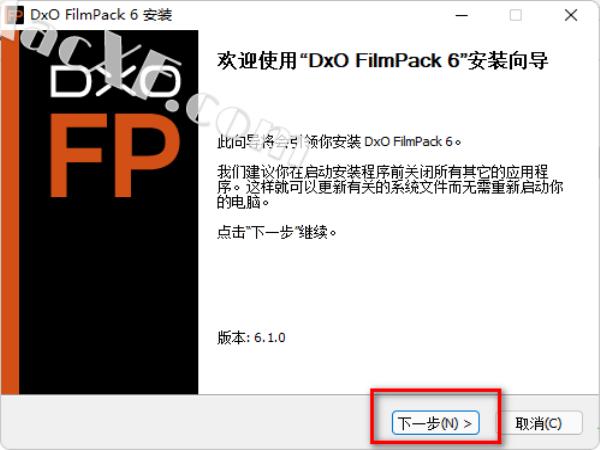Click the white DxO logo in the sidebar
The image size is (600, 450).
click(115, 81)
